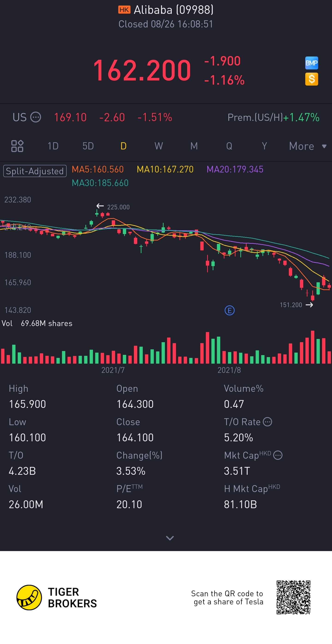This screenshot has height=644, width=332.
Task: Switch to the 1D chart tab
Action: [x=53, y=146]
